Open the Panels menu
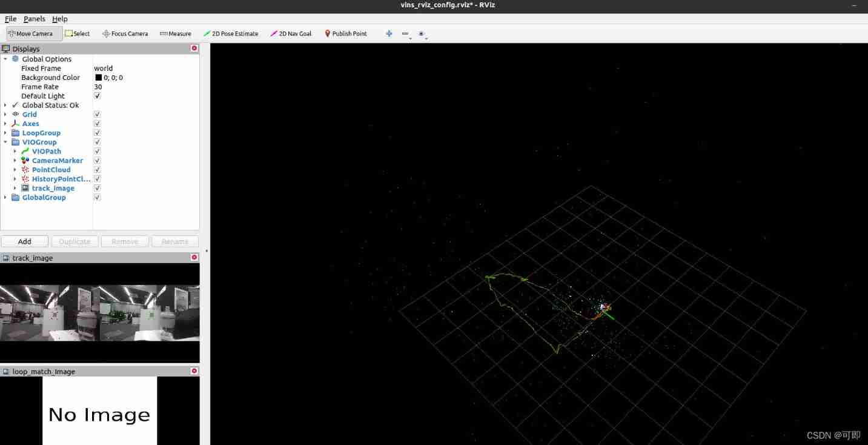The height and width of the screenshot is (445, 868). pos(34,19)
